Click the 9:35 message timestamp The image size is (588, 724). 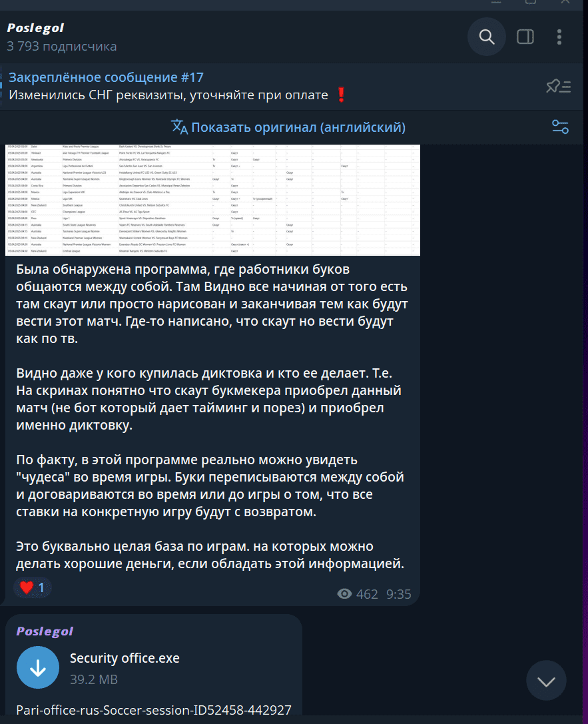[399, 594]
